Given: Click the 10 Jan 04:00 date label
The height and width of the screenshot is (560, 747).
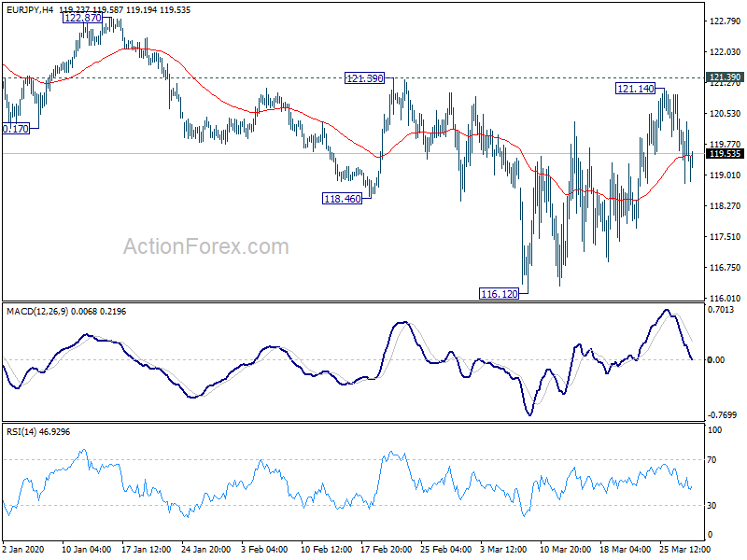Looking at the screenshot, I should 86,549.
